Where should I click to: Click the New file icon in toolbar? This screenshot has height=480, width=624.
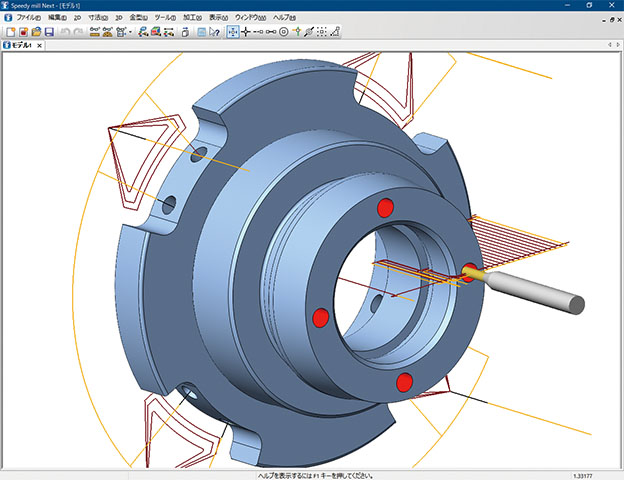[x=9, y=32]
